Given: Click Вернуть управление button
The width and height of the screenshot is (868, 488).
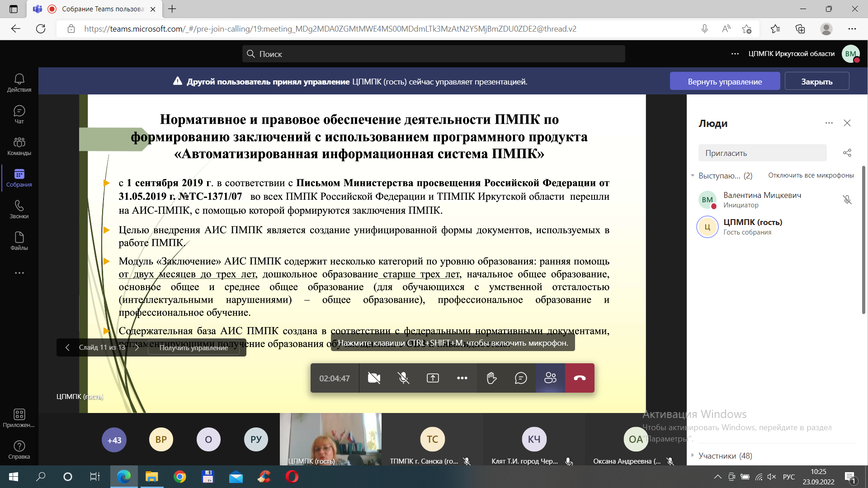Looking at the screenshot, I should 725,81.
